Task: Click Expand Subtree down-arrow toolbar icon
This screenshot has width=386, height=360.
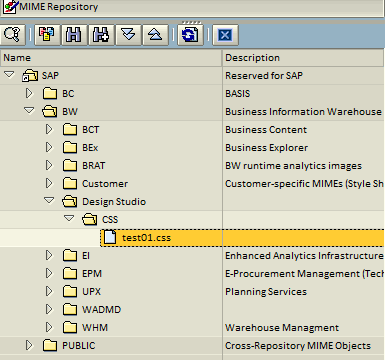Action: 128,34
